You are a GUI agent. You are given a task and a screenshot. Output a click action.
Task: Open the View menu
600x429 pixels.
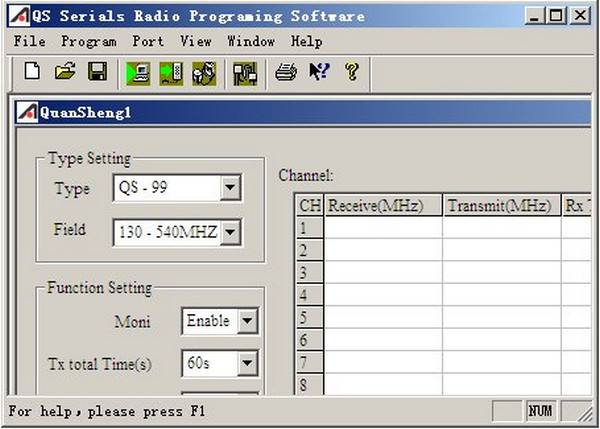click(196, 41)
